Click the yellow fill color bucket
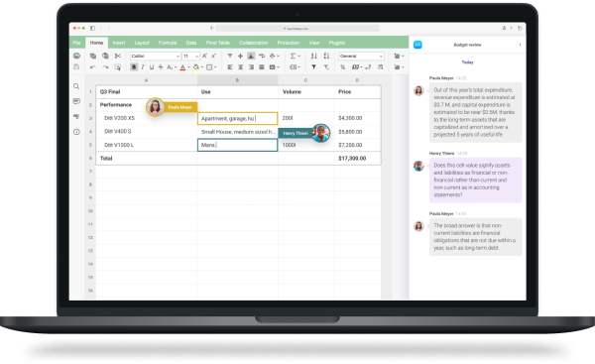595x364 pixels. click(196, 67)
